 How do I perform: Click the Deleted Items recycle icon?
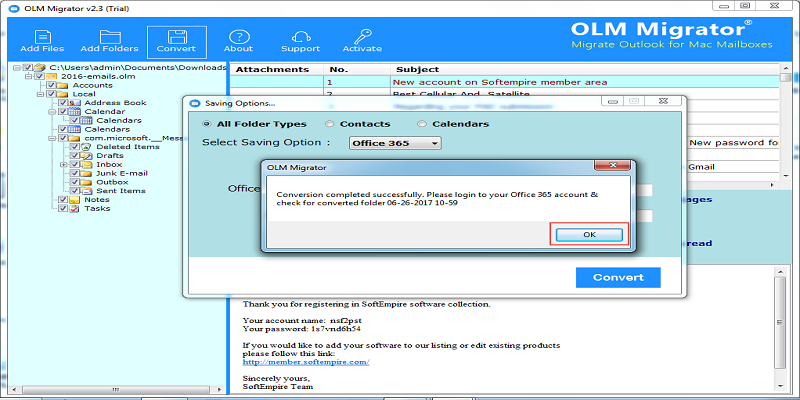[86, 147]
